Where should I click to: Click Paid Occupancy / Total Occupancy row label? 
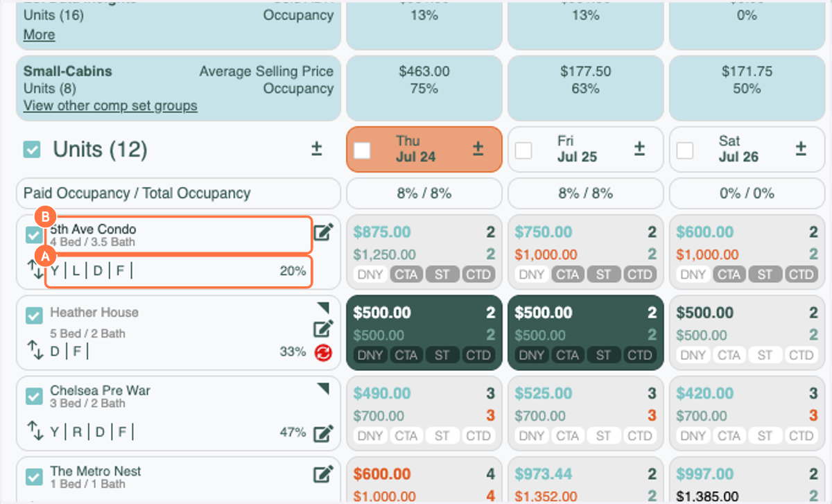pos(137,193)
